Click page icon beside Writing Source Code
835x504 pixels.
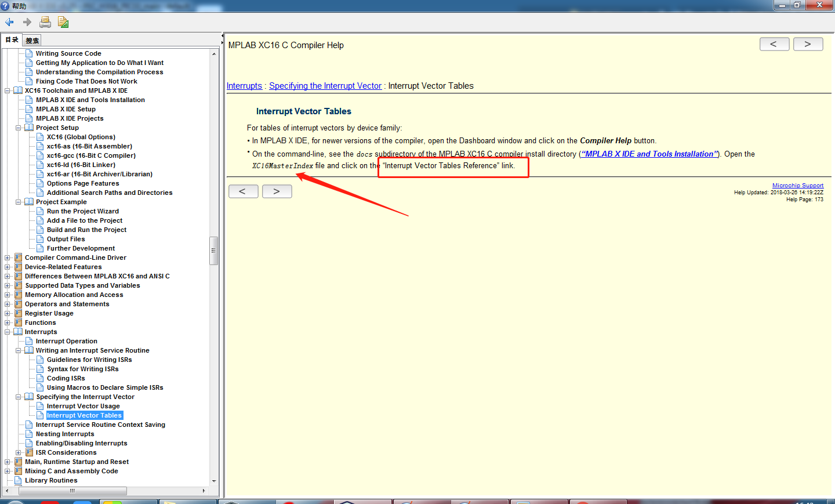pyautogui.click(x=29, y=53)
